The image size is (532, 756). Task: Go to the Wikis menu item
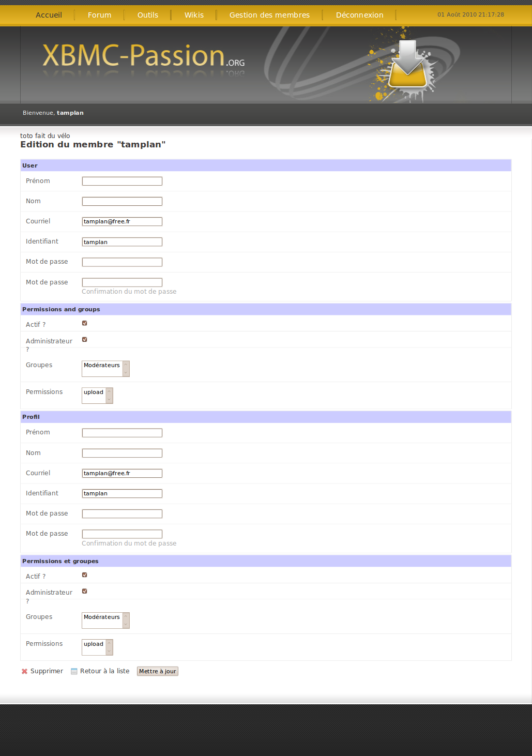194,15
